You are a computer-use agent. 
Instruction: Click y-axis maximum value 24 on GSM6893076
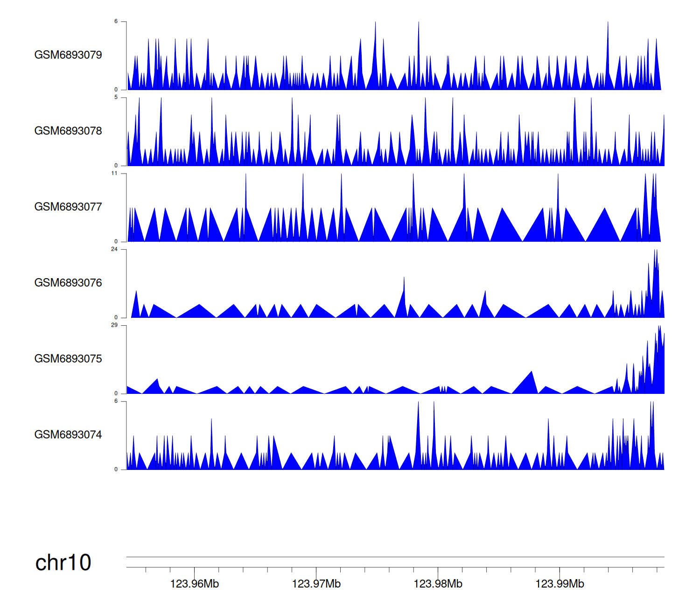click(114, 250)
